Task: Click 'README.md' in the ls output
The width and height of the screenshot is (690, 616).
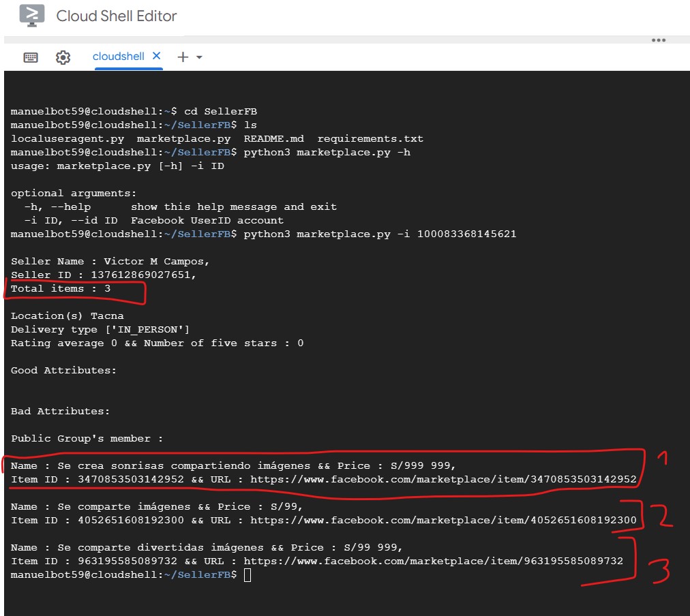Action: pos(273,138)
